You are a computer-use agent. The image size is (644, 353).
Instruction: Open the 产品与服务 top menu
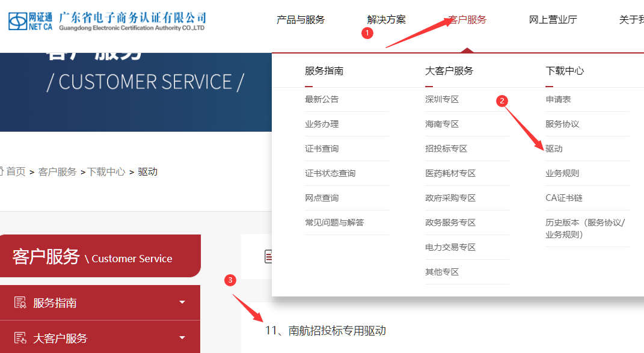coord(301,20)
